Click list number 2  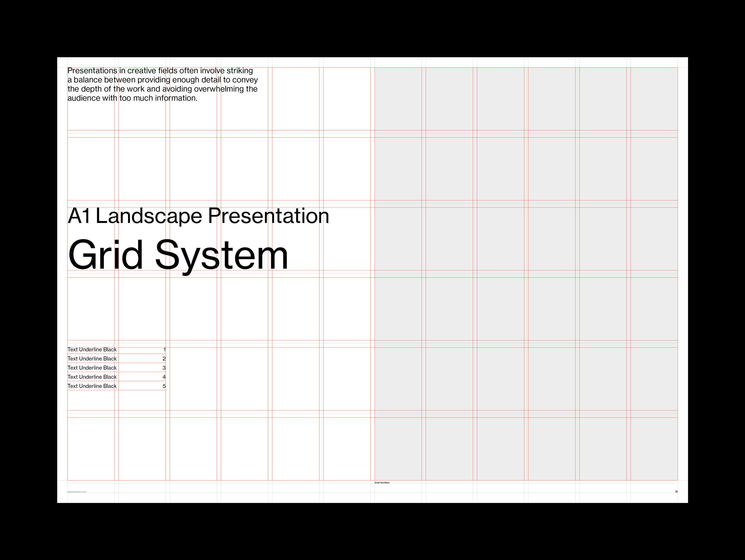click(x=164, y=358)
